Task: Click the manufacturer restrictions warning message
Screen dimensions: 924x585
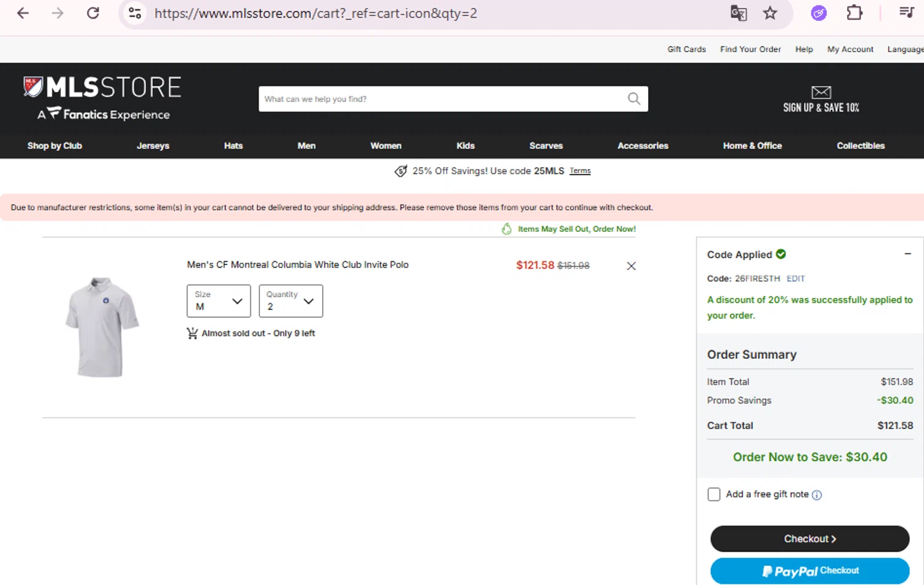Action: (x=332, y=207)
